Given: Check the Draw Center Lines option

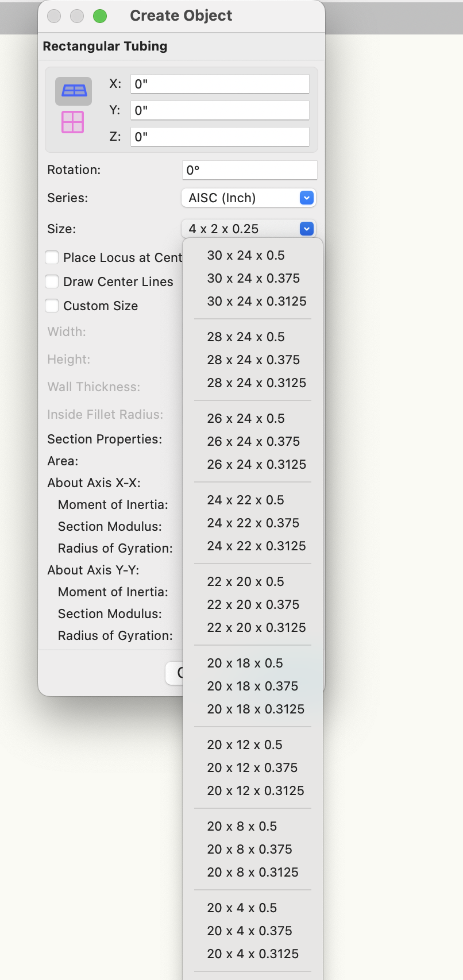Looking at the screenshot, I should (x=52, y=281).
